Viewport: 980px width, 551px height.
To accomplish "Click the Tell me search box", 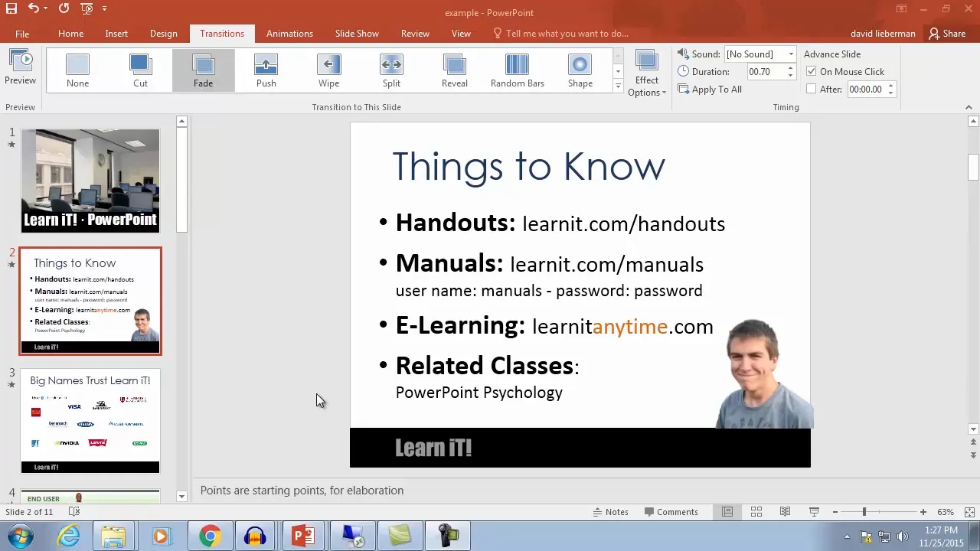I will click(560, 34).
